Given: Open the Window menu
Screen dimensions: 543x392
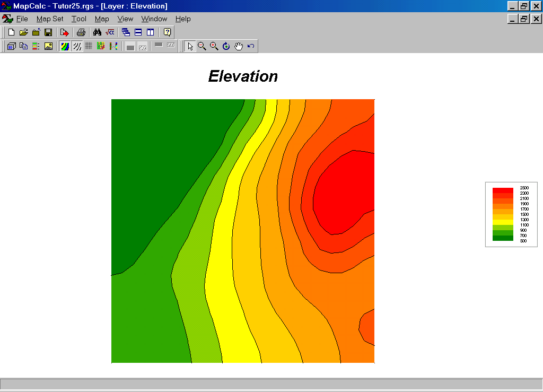Looking at the screenshot, I should point(154,19).
